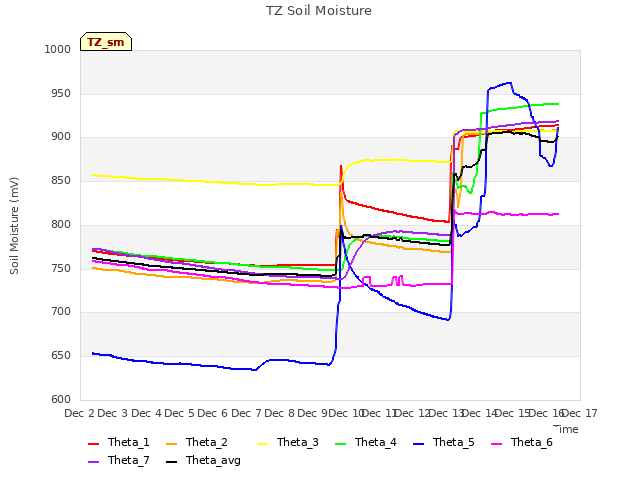
Task: Click the Dec 5 x-axis tick label
Action: tap(179, 413)
